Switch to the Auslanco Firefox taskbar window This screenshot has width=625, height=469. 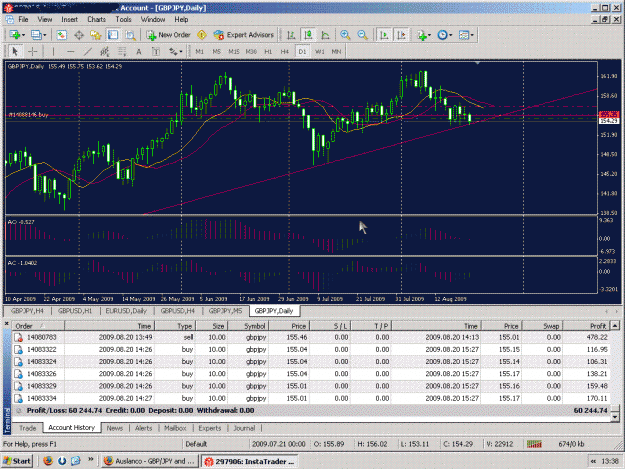click(x=149, y=461)
